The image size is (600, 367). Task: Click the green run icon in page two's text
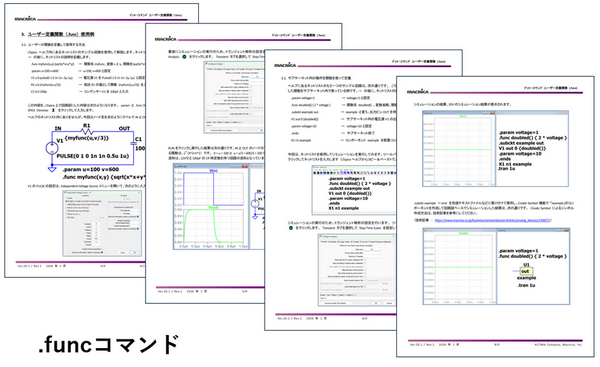[184, 57]
